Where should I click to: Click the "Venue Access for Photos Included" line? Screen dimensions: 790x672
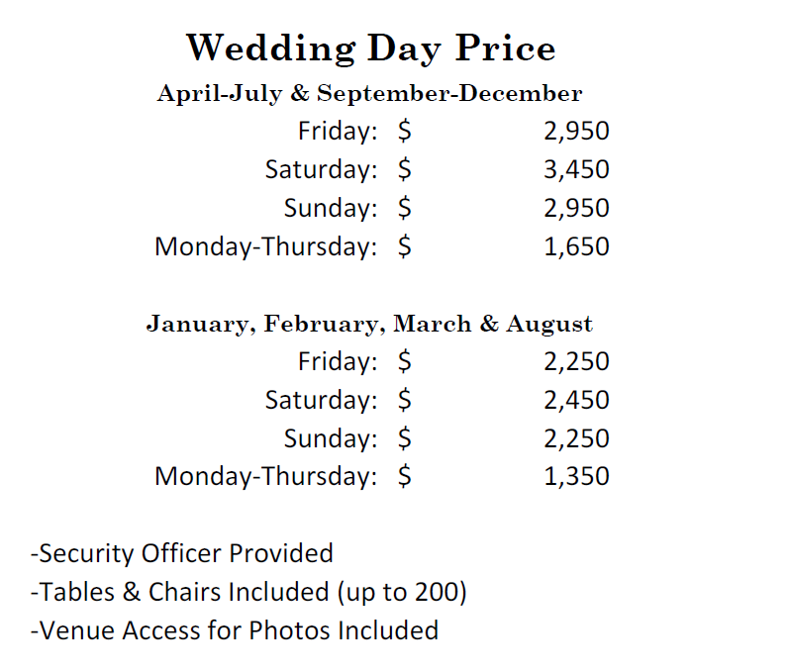click(x=234, y=629)
